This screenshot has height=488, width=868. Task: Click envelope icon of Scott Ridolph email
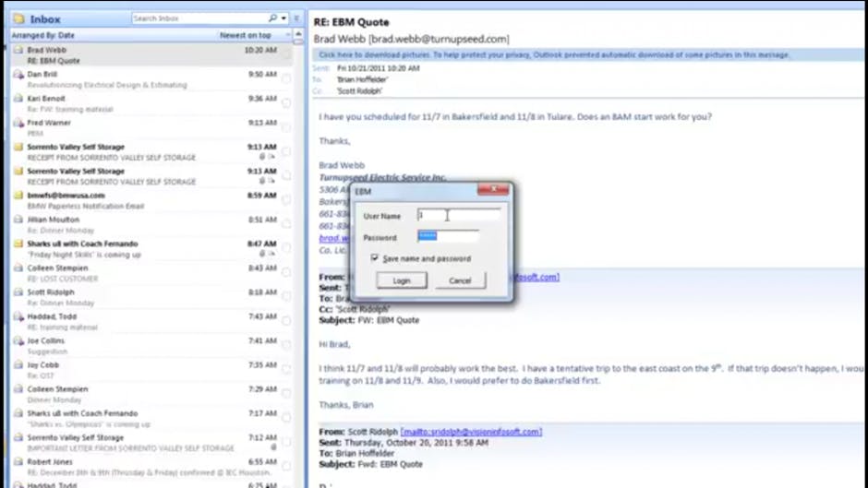[x=18, y=292]
